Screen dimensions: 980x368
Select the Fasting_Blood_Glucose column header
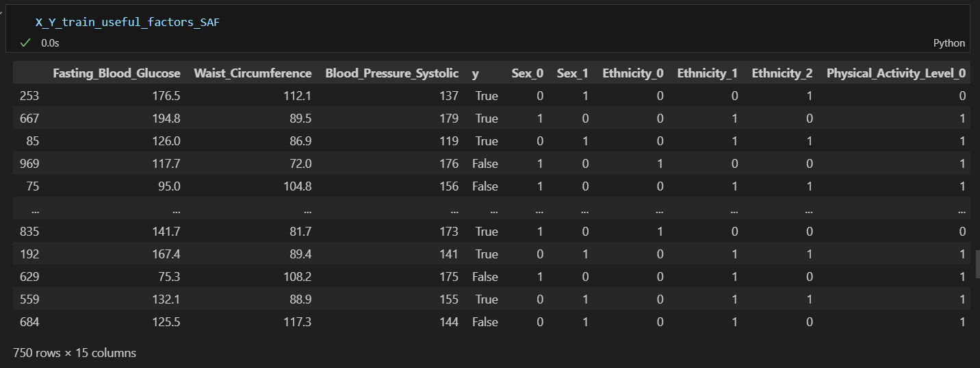116,73
